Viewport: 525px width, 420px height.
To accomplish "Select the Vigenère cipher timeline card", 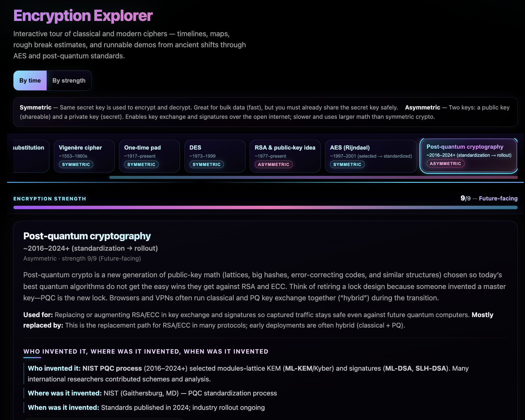I will pyautogui.click(x=84, y=156).
